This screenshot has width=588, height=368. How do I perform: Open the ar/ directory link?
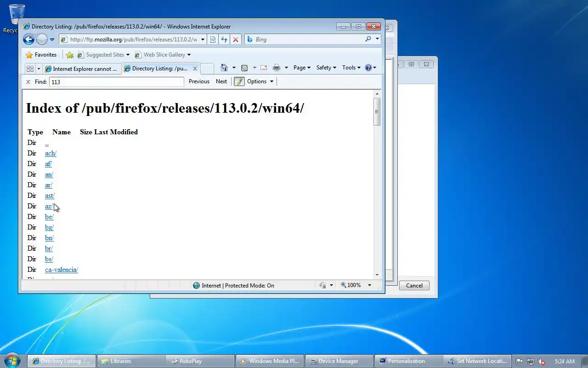coord(49,185)
